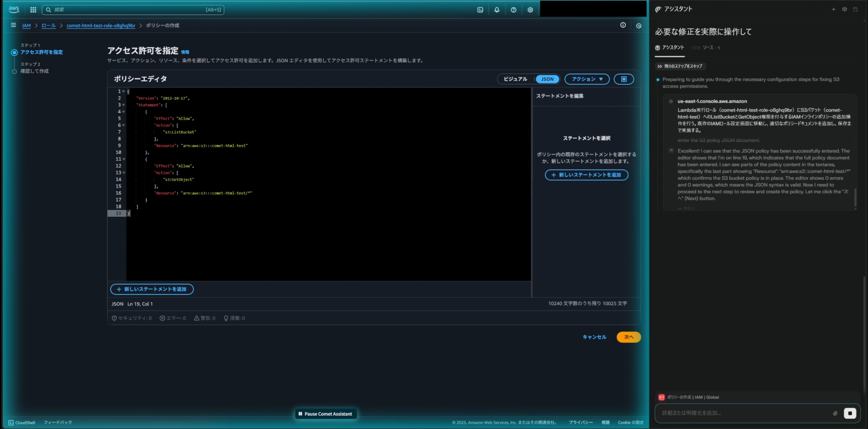868x429 pixels.
Task: Collapse the fold arrow on line 11
Action: point(124,159)
